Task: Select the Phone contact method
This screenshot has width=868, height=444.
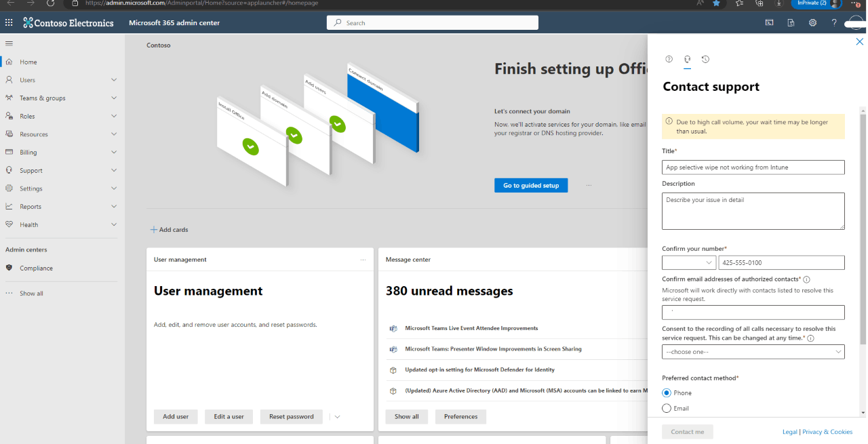Action: (667, 392)
